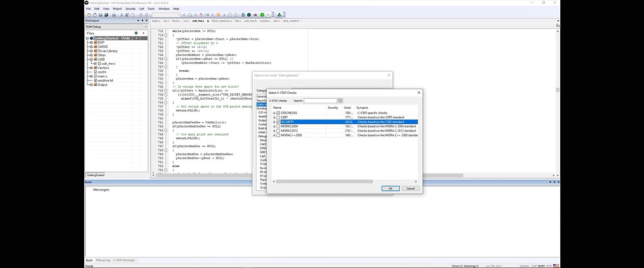
Task: Expand the MISRAC2004 checks group
Action: (274, 126)
